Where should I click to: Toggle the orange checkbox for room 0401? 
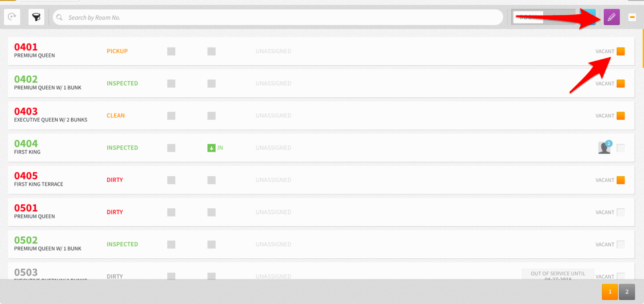(x=621, y=51)
